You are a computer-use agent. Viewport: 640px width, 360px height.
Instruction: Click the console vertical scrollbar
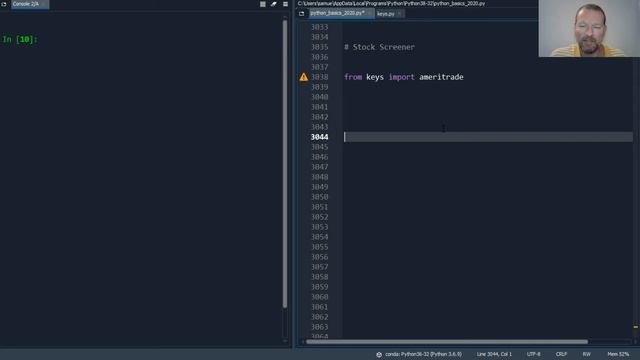point(285,163)
